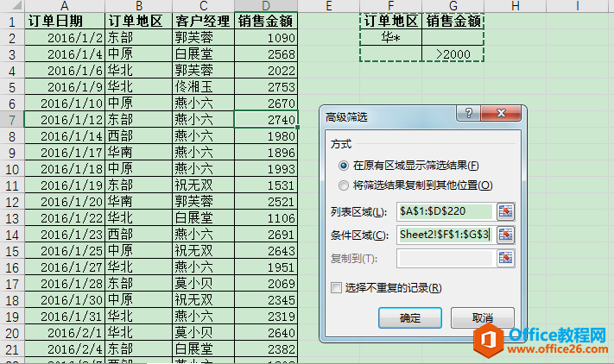This screenshot has width=614, height=364.
Task: Click 白展堂 cell in row 21
Action: [x=203, y=349]
